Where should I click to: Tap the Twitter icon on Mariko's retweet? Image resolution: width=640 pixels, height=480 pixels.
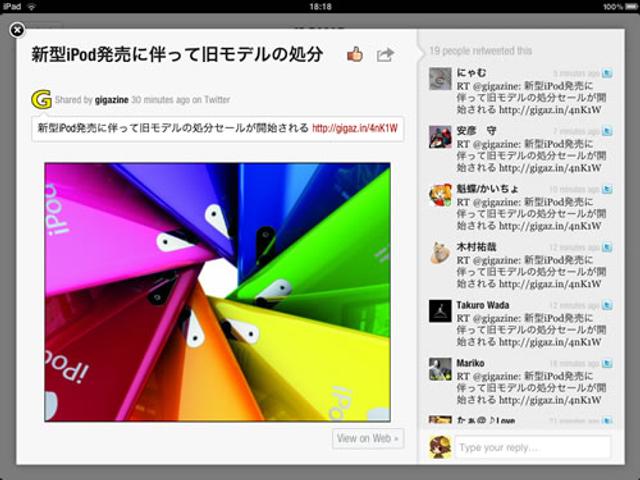(607, 363)
